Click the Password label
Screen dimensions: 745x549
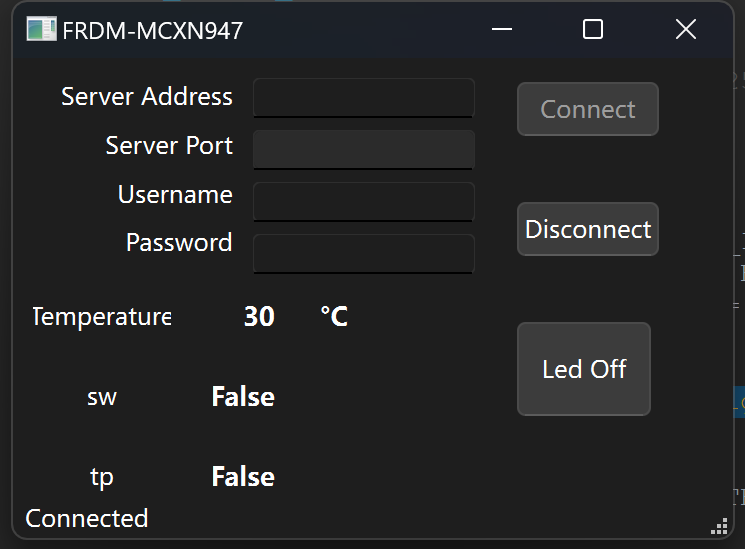click(179, 242)
